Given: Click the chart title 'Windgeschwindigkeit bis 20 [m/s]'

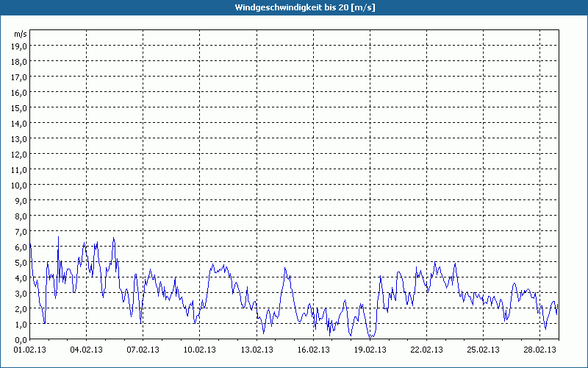Looking at the screenshot, I should pyautogui.click(x=305, y=7).
